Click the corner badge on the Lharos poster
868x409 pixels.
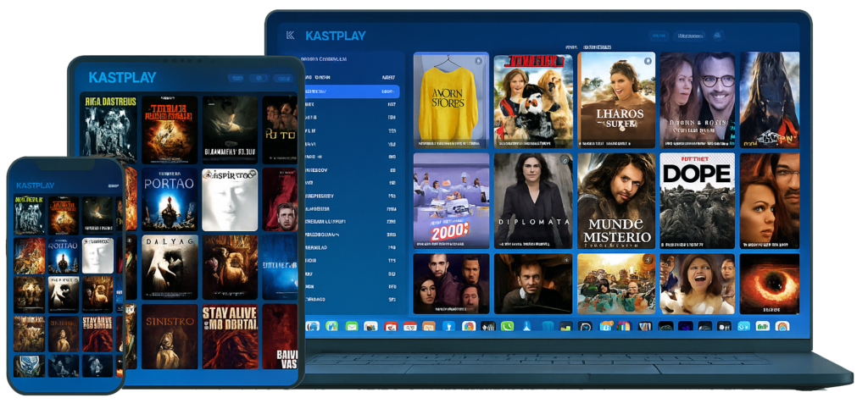click(x=647, y=60)
